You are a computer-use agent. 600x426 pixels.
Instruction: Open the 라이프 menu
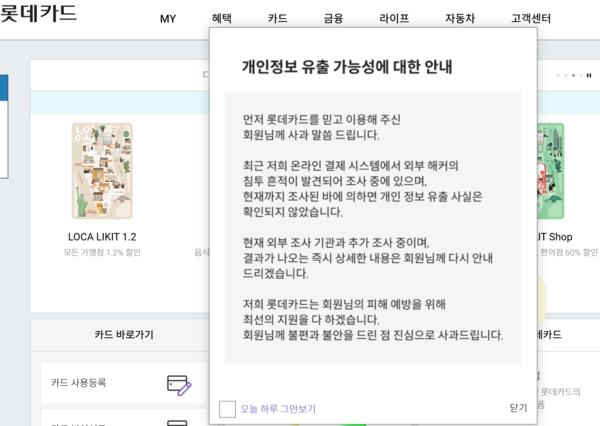394,18
